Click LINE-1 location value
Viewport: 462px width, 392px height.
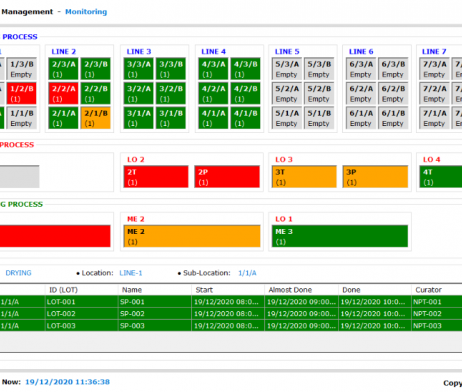click(x=131, y=273)
